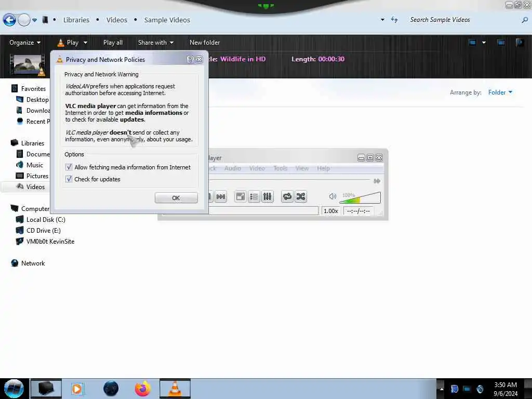Image resolution: width=532 pixels, height=399 pixels.
Task: Select Favorites in navigation pane
Action: (33, 88)
